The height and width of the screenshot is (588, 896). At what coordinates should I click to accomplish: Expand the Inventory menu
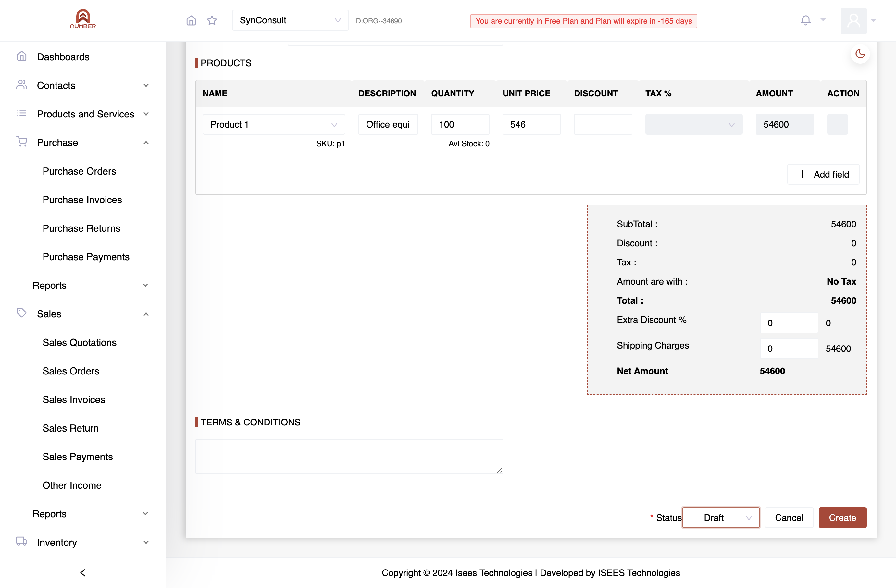[x=83, y=542]
